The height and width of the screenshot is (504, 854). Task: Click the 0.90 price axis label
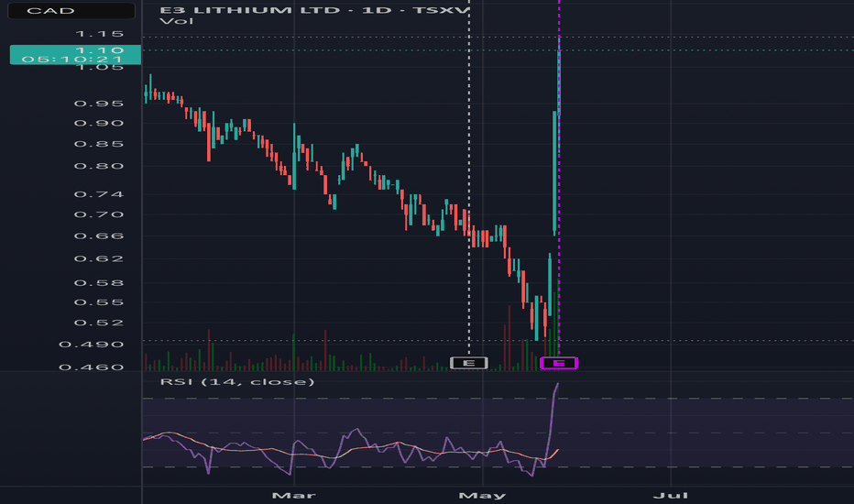99,123
